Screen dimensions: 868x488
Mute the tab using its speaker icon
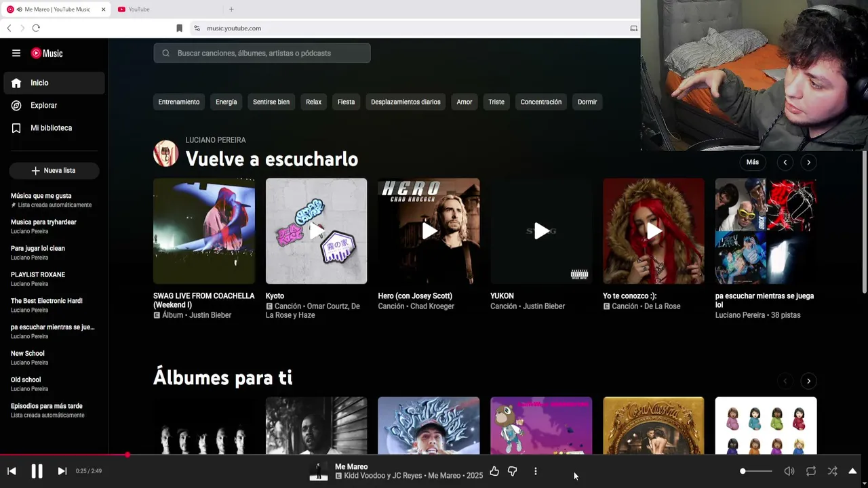click(x=19, y=9)
